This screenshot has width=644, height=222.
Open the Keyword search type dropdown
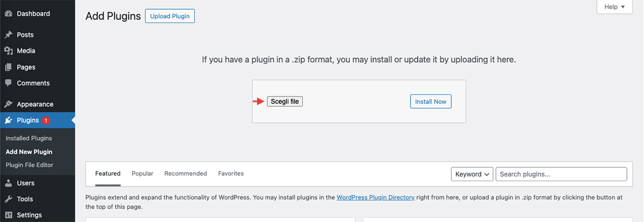472,174
